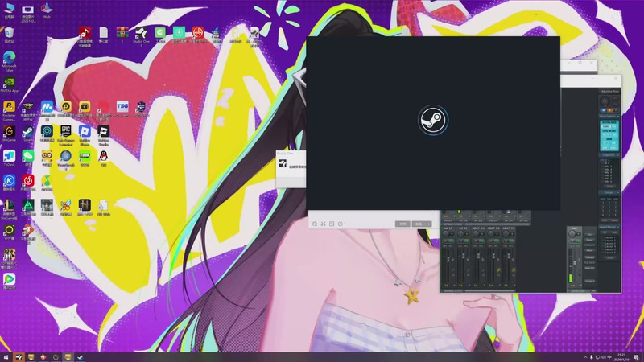Toggle the global Solo button in TotalMix
This screenshot has width=644, height=362.
(610, 110)
